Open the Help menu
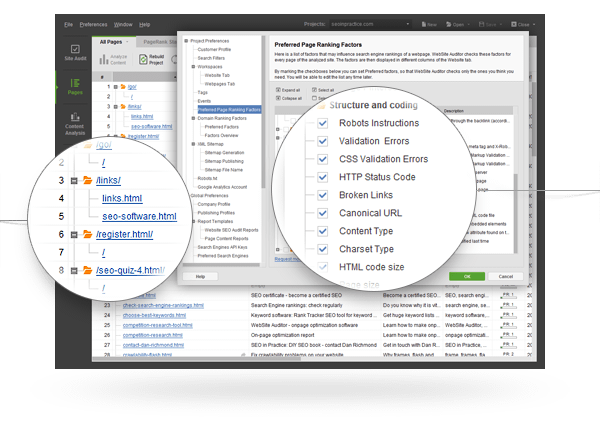This screenshot has width=600, height=439. (x=144, y=24)
